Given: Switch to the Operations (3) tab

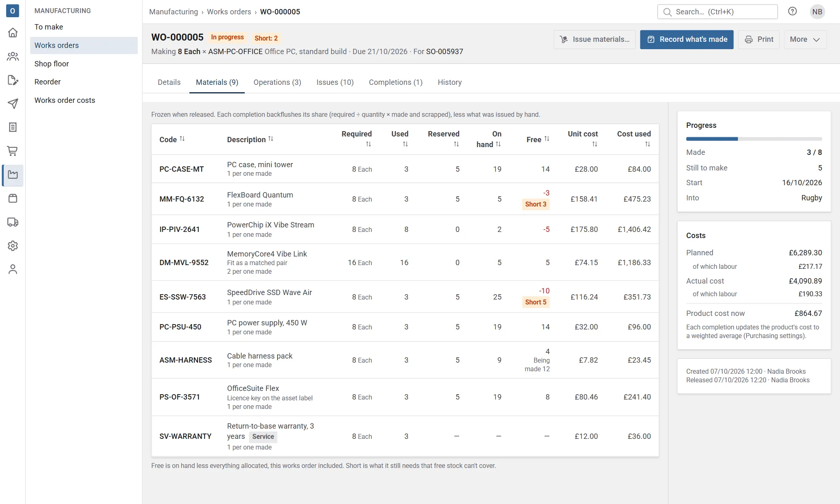Looking at the screenshot, I should [278, 82].
